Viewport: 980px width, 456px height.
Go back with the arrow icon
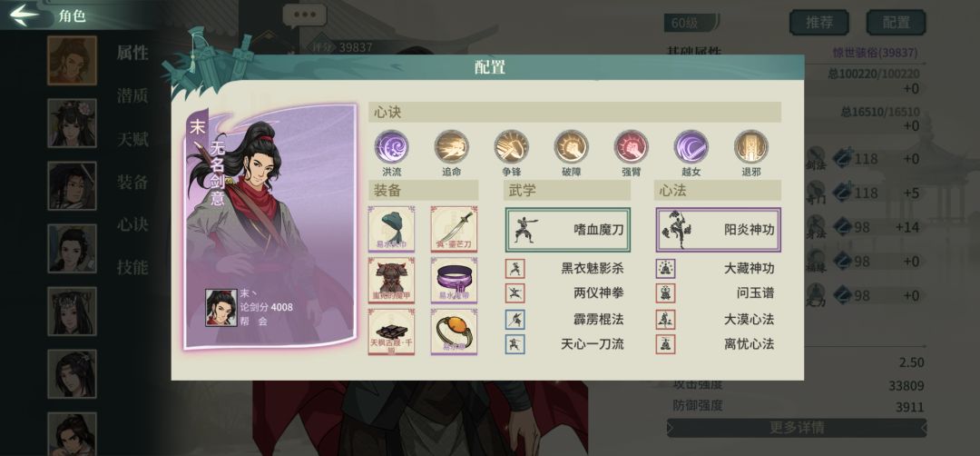coord(24,15)
